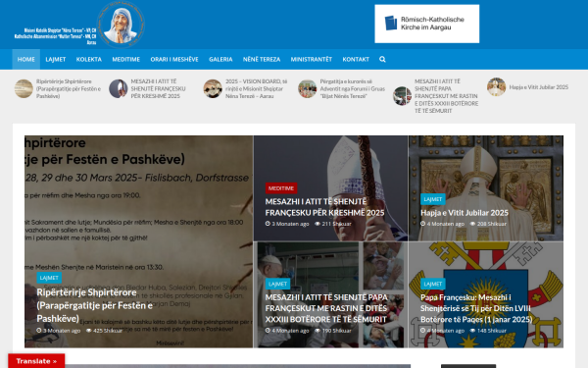Open featured article Ripërtërirje Shpirtërore headline
The width and height of the screenshot is (588, 368).
(94, 305)
